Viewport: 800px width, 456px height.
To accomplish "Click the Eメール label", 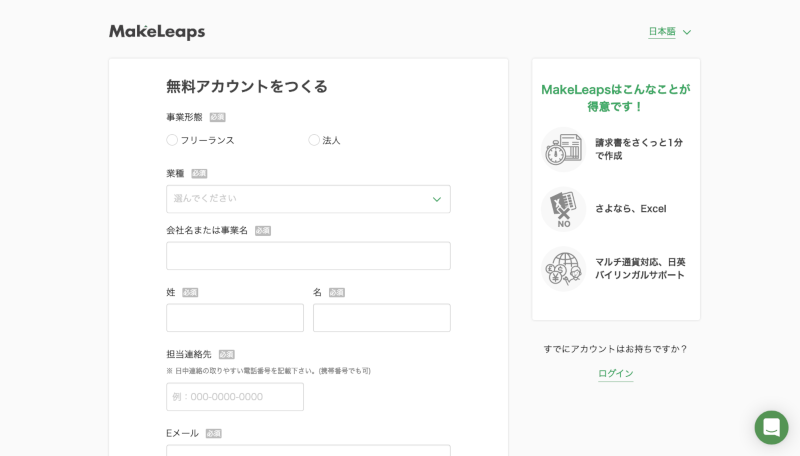I will tap(182, 433).
